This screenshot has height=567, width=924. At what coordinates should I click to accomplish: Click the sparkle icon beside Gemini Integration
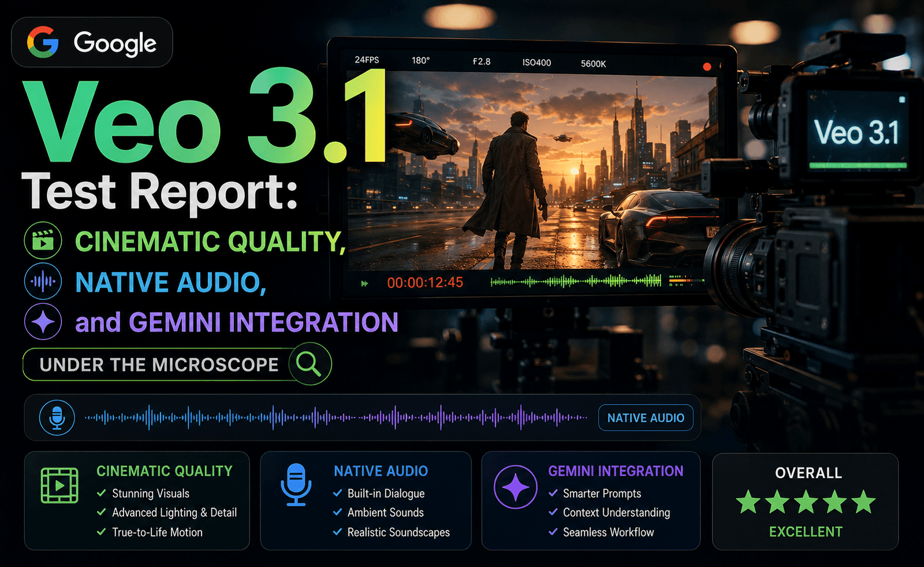43,321
